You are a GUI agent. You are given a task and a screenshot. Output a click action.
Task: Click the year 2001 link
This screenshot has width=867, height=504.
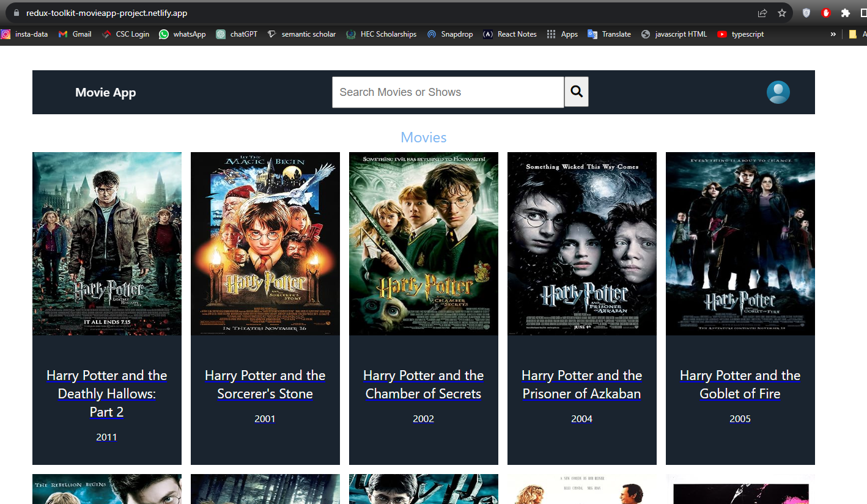click(265, 419)
